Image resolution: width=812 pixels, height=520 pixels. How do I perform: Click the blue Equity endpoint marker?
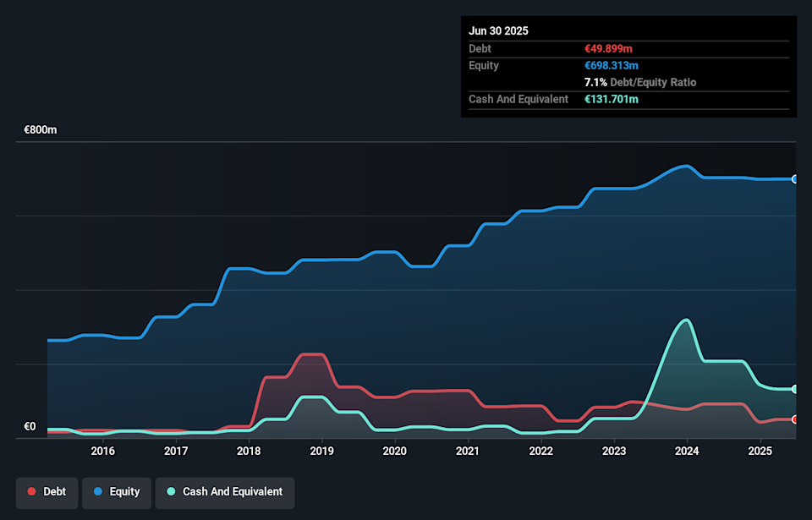coord(795,179)
